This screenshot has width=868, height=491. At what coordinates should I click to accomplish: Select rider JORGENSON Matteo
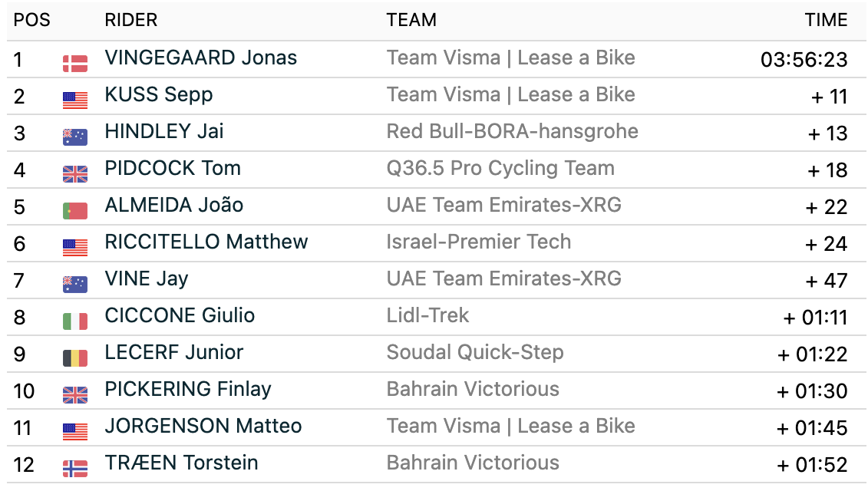point(203,427)
